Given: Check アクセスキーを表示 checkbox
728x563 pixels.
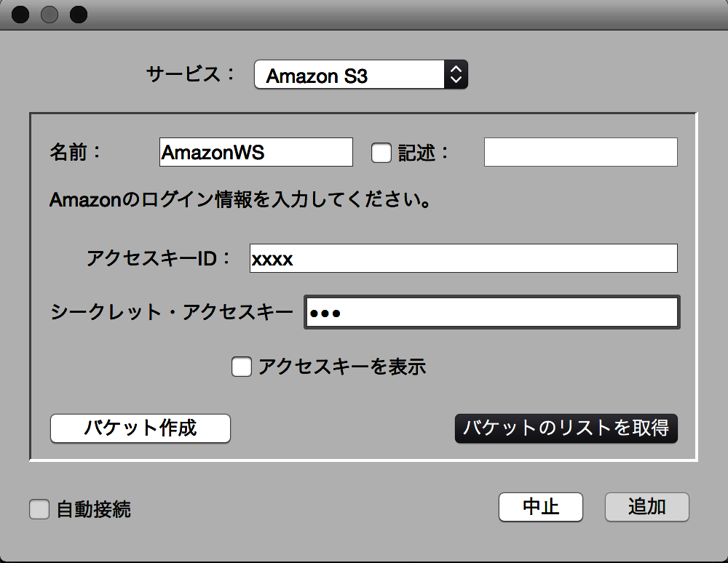Looking at the screenshot, I should coord(242,367).
